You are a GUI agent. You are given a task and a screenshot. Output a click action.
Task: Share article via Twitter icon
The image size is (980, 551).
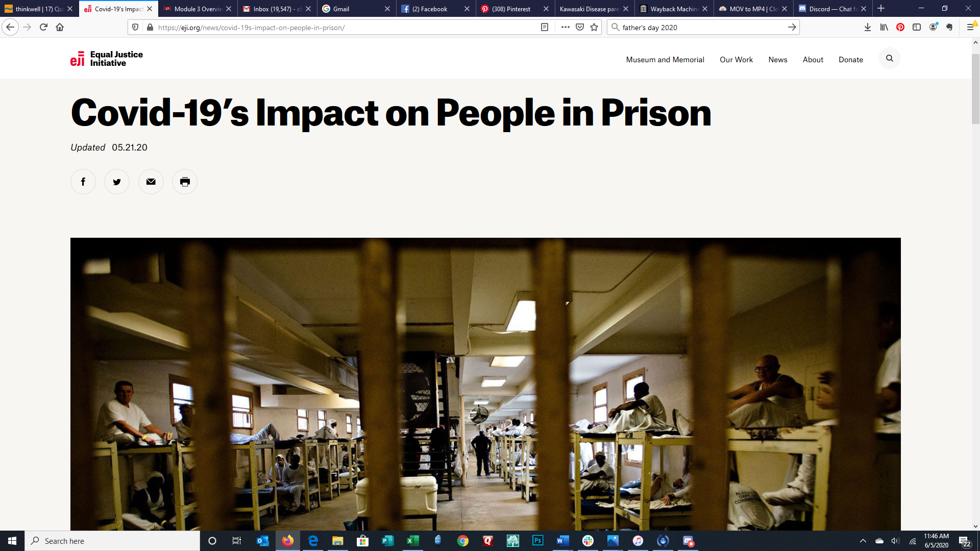tap(117, 182)
